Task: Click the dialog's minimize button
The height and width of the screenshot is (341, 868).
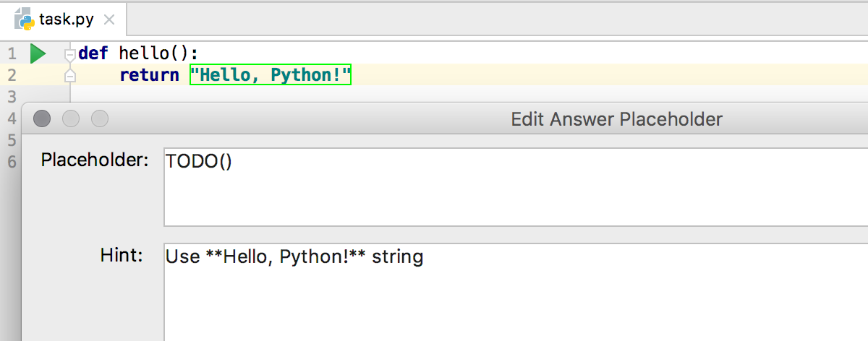Action: pyautogui.click(x=71, y=118)
